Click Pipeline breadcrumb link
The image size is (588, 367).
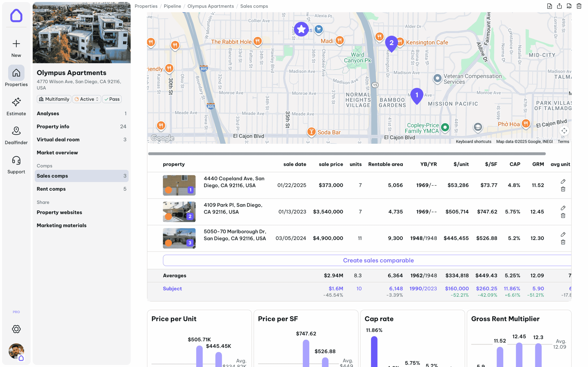[x=172, y=6]
